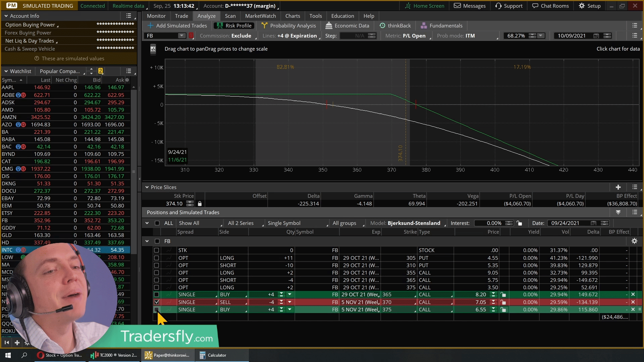Check the ALL positions checkbox

(157, 223)
